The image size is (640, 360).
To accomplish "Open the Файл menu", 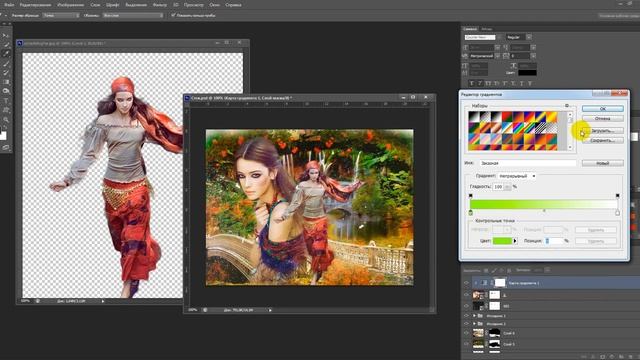I will [x=9, y=5].
